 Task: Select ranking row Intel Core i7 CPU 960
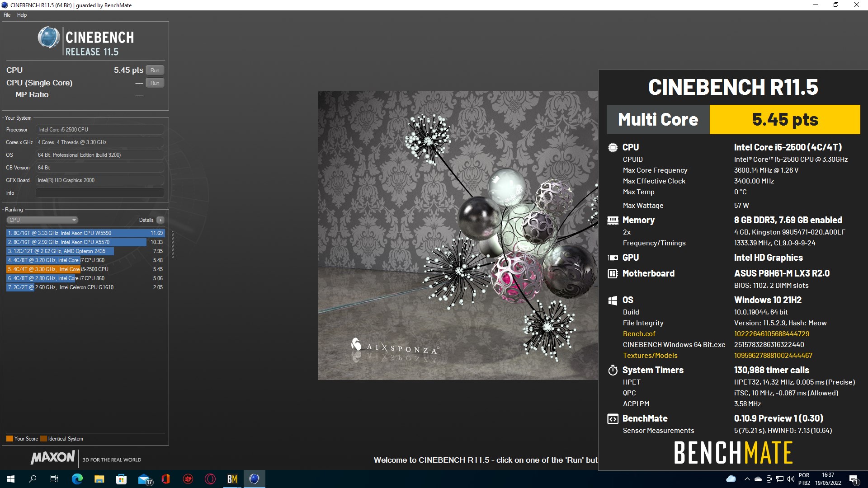tap(85, 260)
